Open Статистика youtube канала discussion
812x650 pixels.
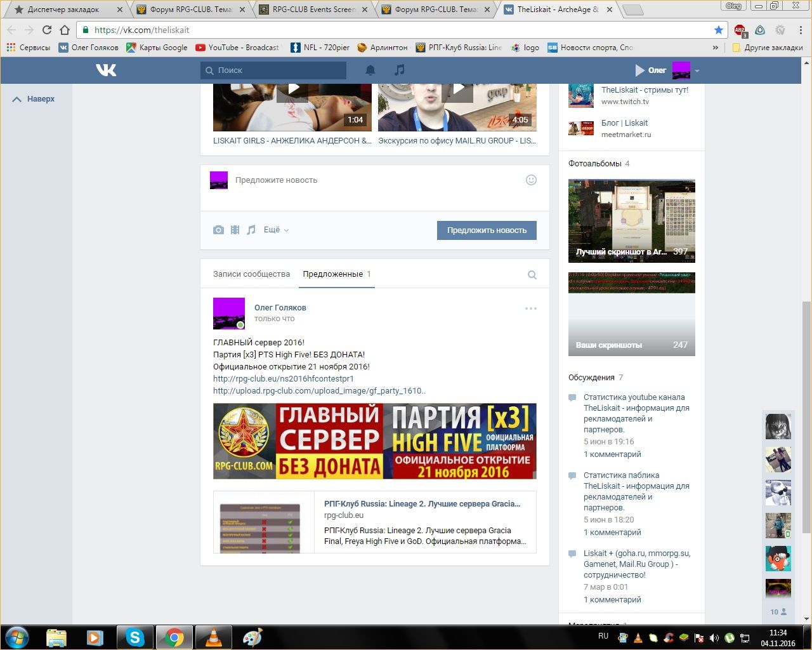(x=636, y=413)
